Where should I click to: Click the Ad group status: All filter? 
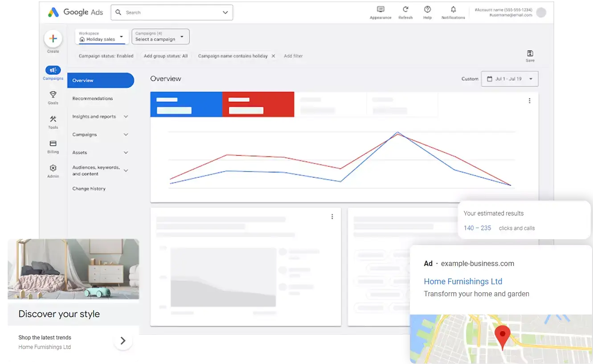point(166,56)
